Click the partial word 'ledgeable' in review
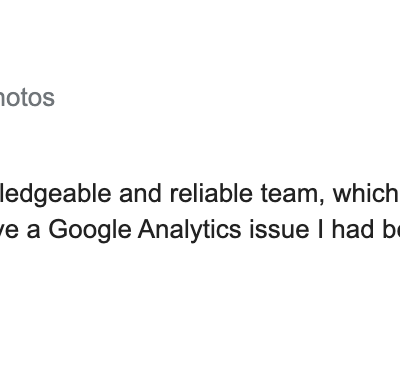Viewport: 400px width, 386px height. (x=55, y=196)
